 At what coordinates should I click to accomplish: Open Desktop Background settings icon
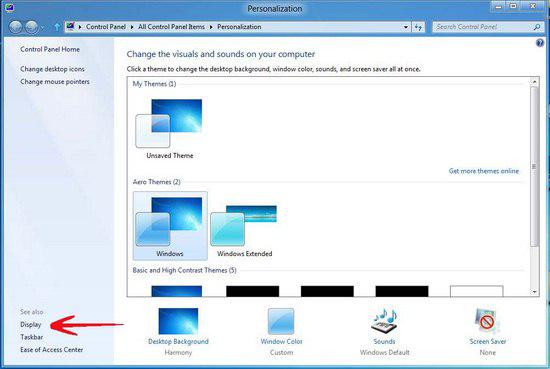pos(178,321)
